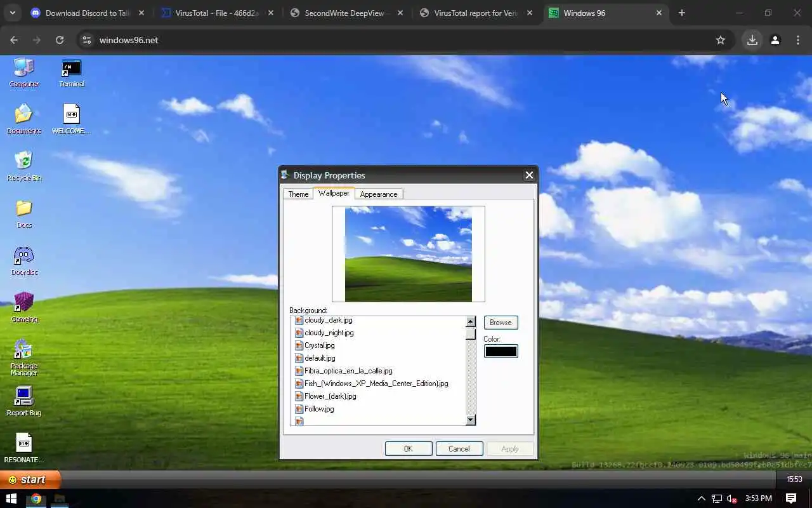Click the Windows 96 taskbar clock
This screenshot has height=508, width=812.
tap(794, 479)
